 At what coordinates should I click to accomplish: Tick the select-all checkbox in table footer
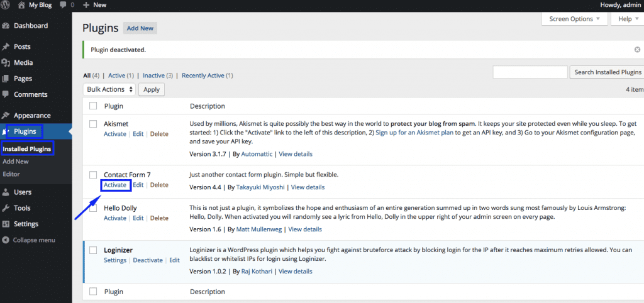93,292
